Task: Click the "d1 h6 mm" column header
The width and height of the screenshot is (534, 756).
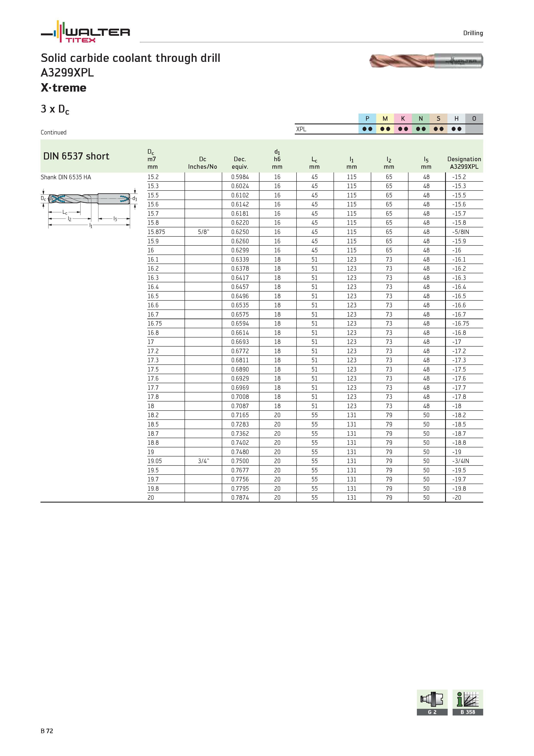Action: 277,159
